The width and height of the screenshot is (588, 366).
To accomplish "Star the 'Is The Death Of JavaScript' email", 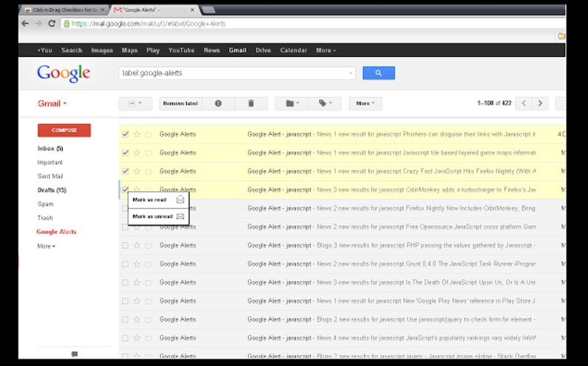I will coord(137,282).
